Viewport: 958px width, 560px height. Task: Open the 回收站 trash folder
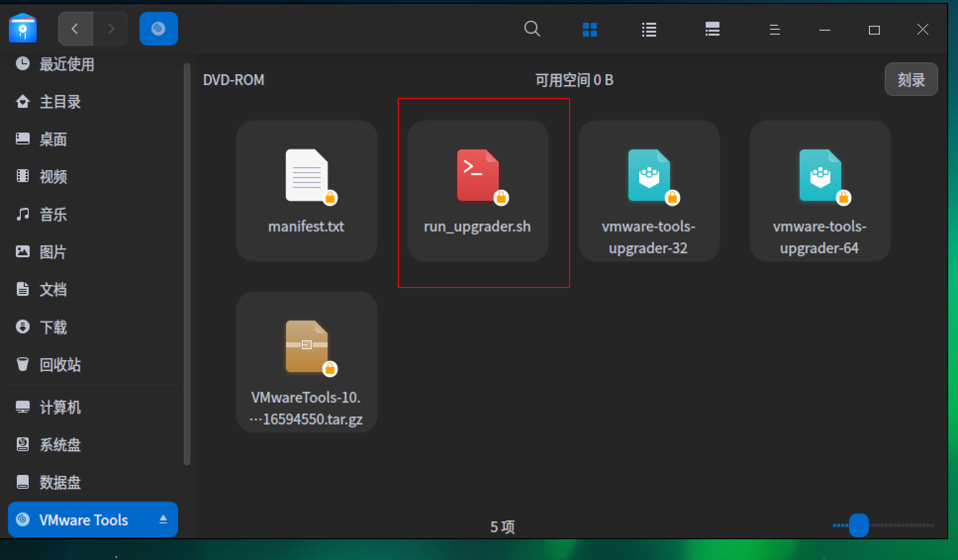[x=59, y=365]
